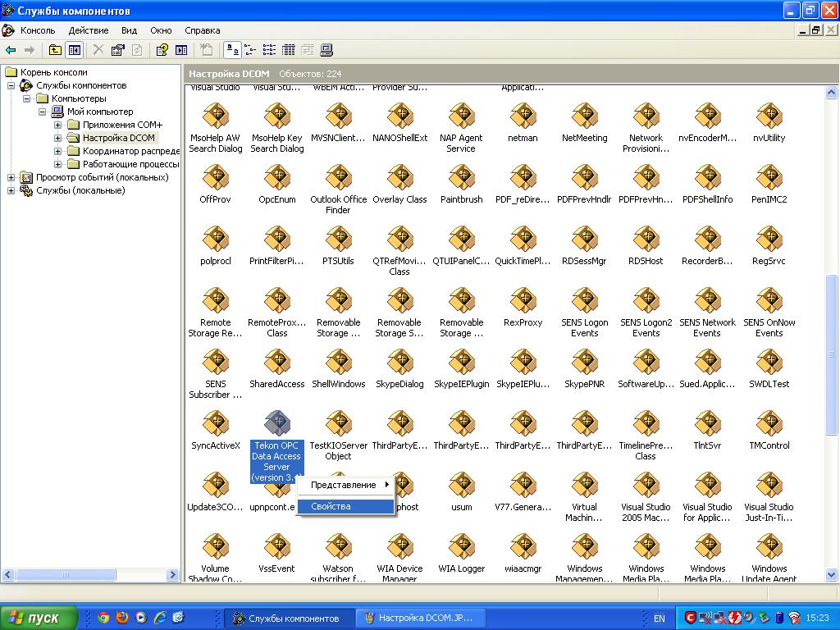Select the Paintbrush component icon
Image resolution: width=840 pixels, height=630 pixels.
pyautogui.click(x=461, y=177)
